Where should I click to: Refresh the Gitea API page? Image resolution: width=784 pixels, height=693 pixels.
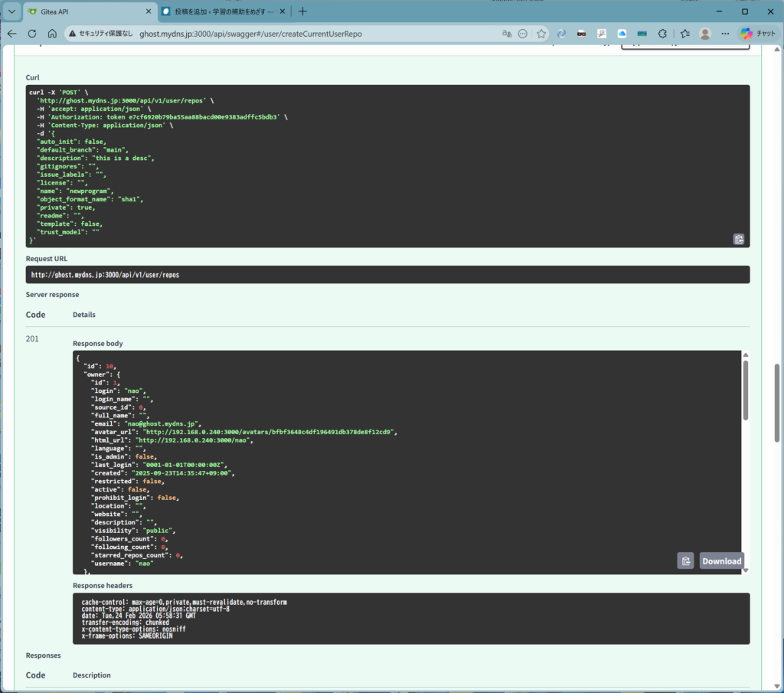32,34
